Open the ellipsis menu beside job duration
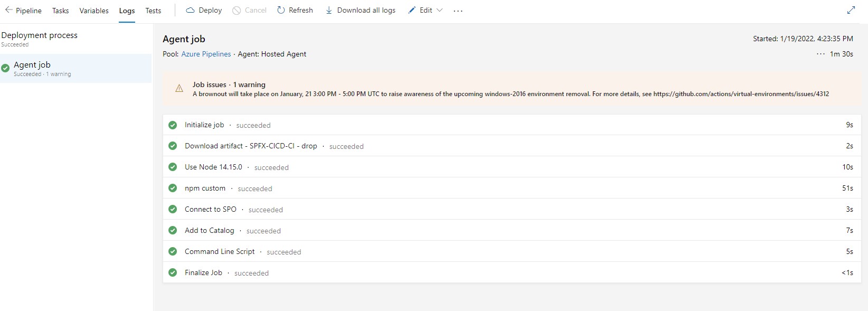This screenshot has width=868, height=311. click(x=820, y=54)
